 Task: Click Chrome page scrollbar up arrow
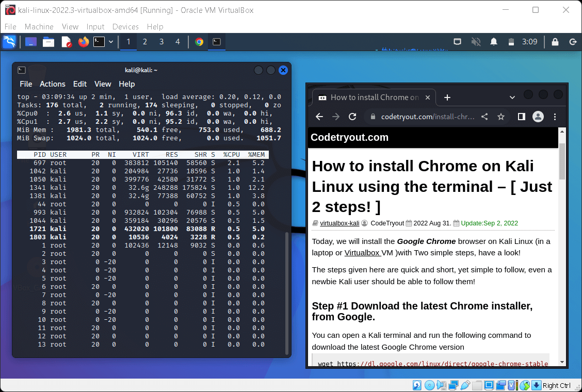click(562, 132)
